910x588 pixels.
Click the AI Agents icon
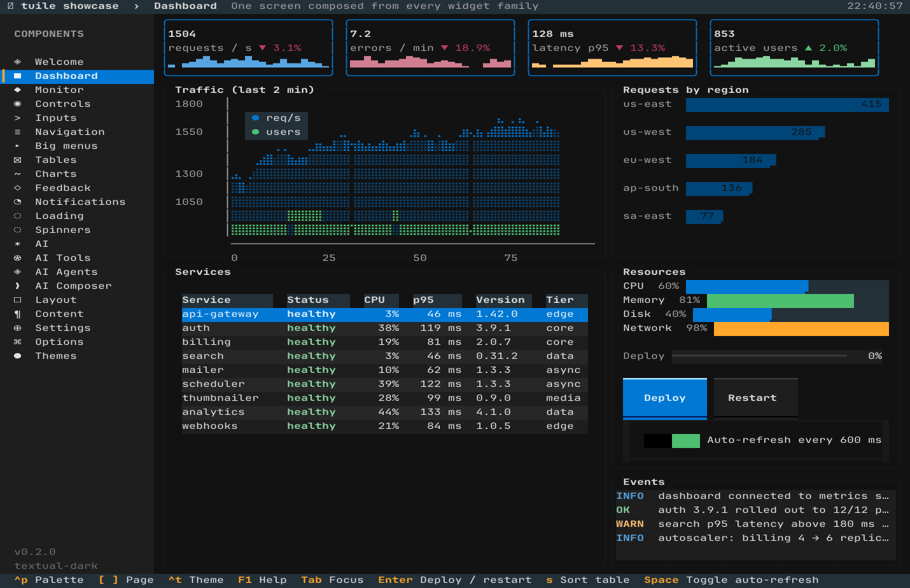point(18,272)
